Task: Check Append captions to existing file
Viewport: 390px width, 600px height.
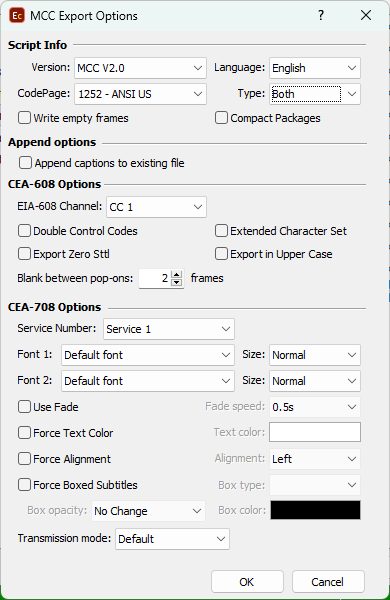Action: 25,163
